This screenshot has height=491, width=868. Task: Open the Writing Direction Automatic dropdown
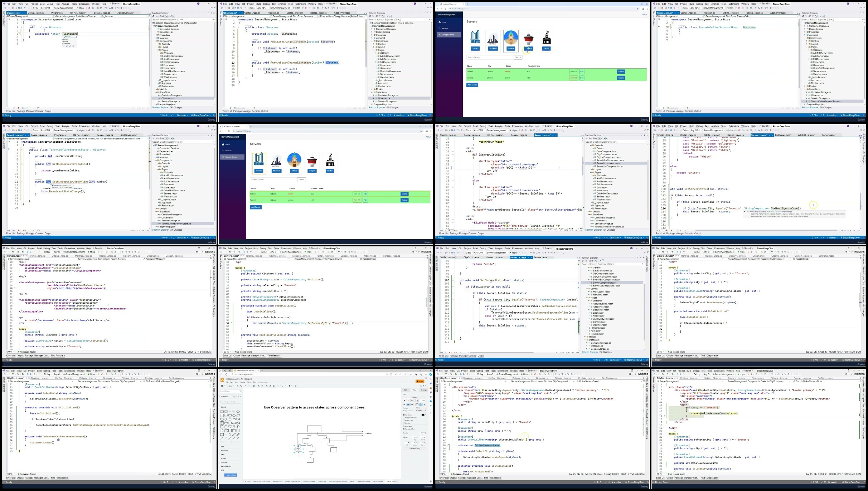tap(421, 411)
